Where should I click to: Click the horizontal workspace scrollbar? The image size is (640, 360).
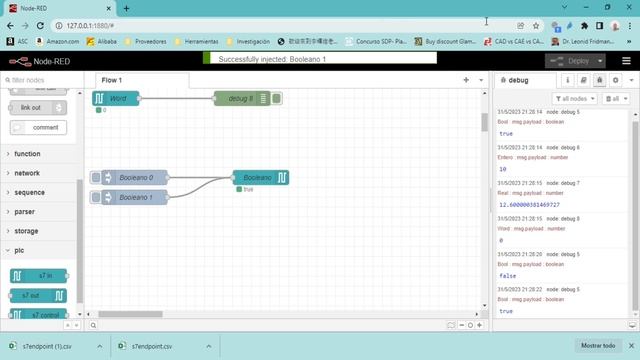[x=130, y=314]
